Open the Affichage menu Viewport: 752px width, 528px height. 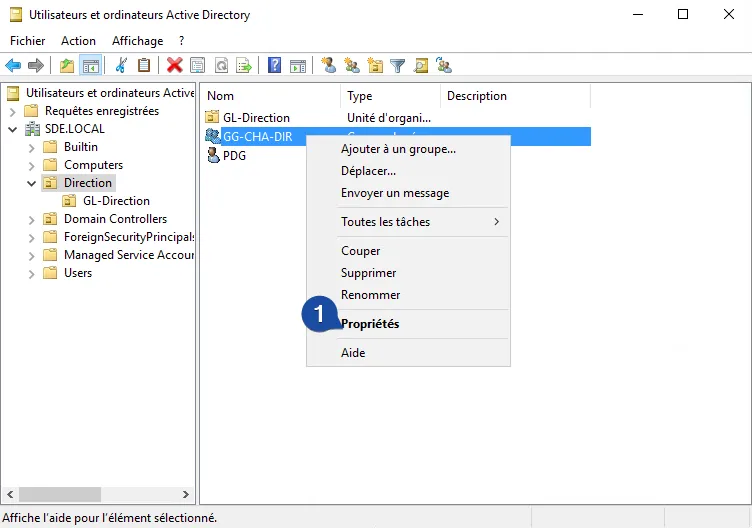click(137, 41)
